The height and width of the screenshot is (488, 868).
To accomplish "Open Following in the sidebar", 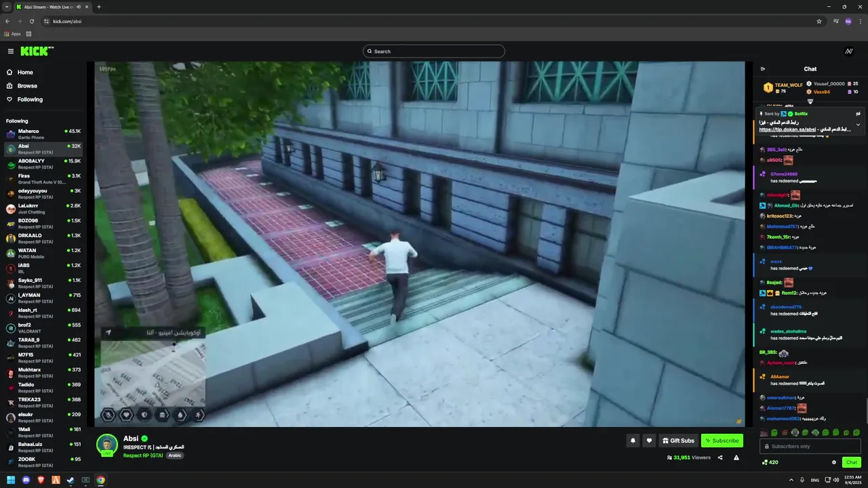I will click(x=42, y=100).
